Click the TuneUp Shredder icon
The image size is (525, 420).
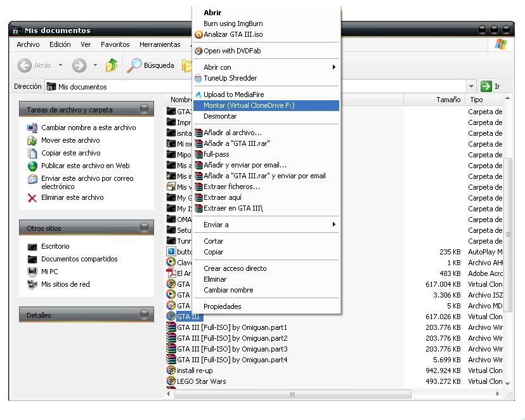click(198, 79)
